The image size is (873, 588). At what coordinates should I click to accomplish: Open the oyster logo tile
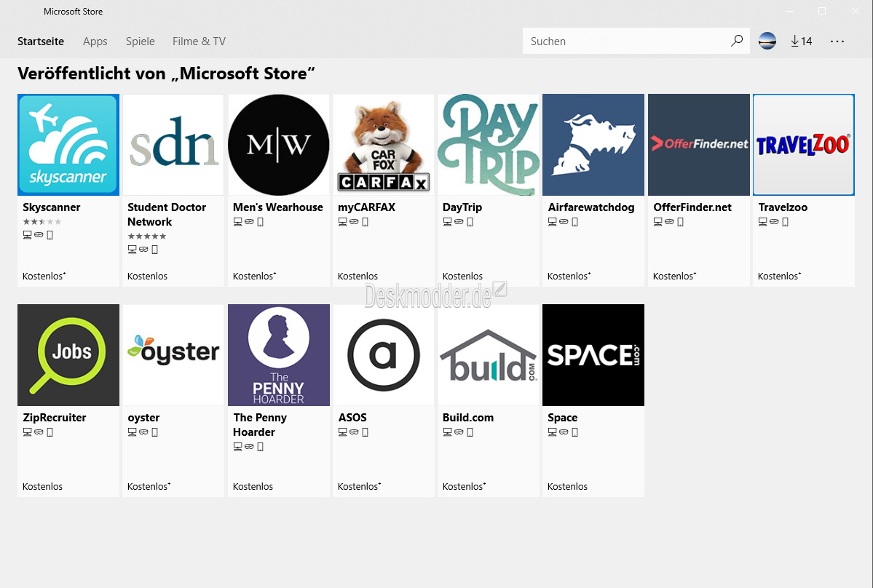(173, 355)
